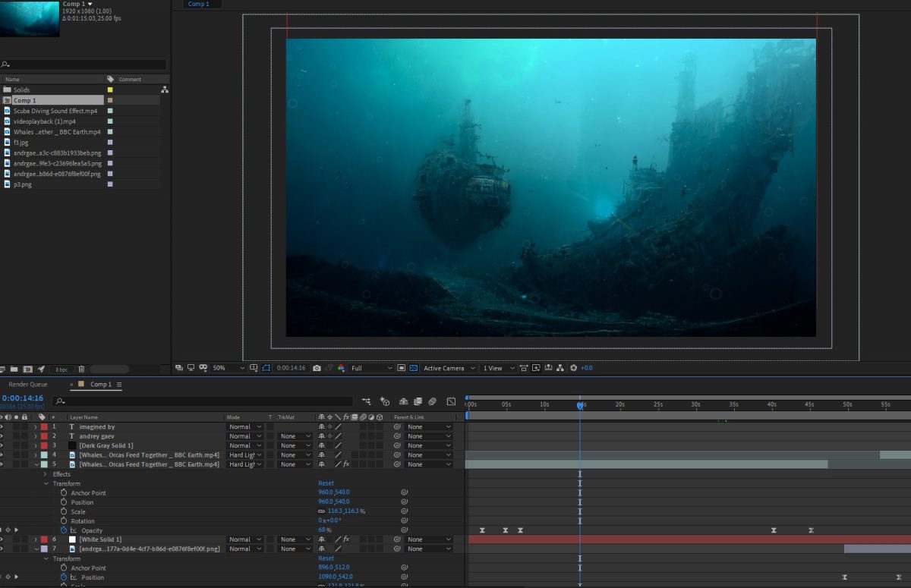Toggle the Region of Interest button
Screen dimensions: 911x588
[x=402, y=368]
